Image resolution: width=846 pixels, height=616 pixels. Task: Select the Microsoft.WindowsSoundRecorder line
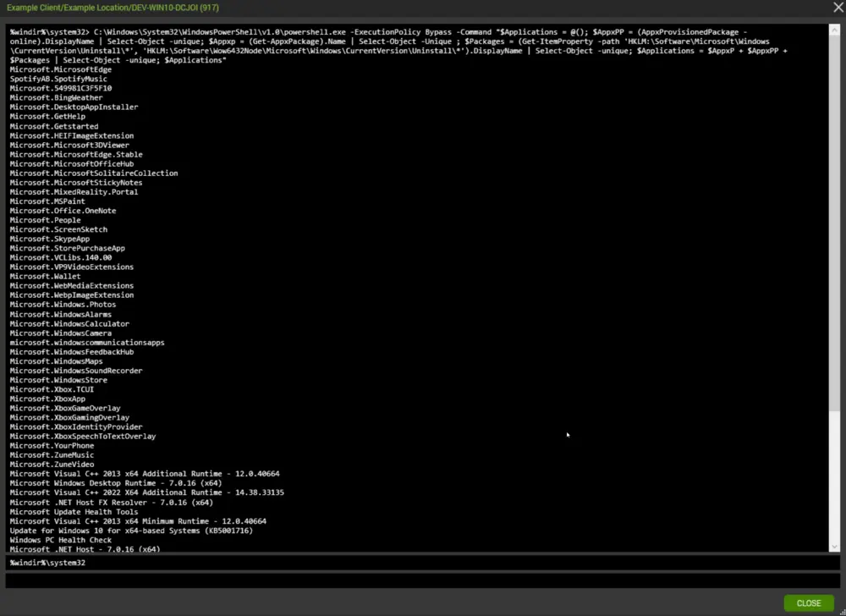pos(76,371)
